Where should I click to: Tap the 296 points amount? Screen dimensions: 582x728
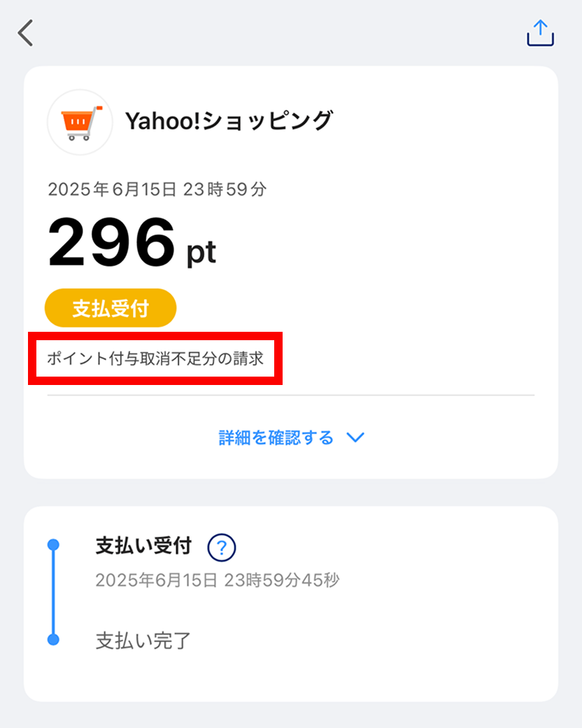pos(111,242)
